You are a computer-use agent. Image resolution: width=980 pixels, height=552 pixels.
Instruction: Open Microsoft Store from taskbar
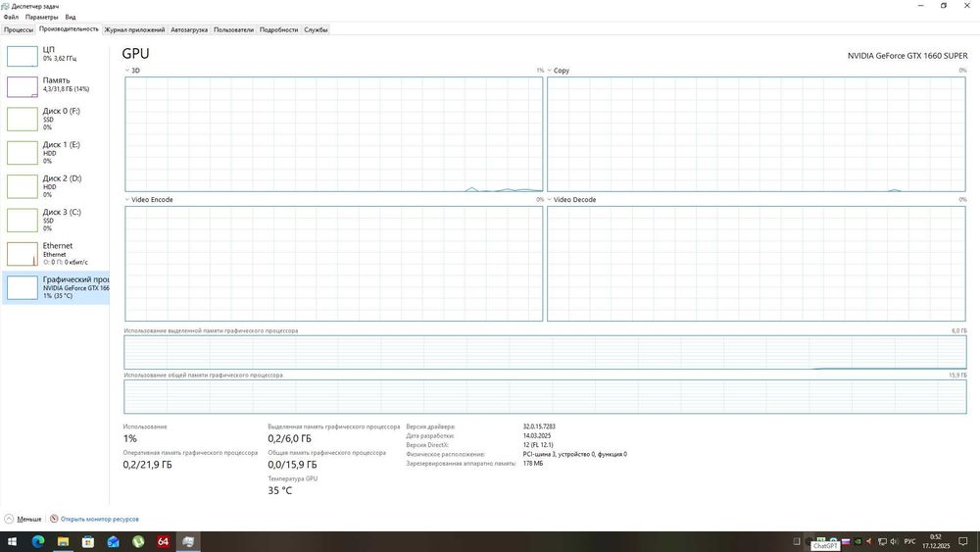[x=88, y=541]
